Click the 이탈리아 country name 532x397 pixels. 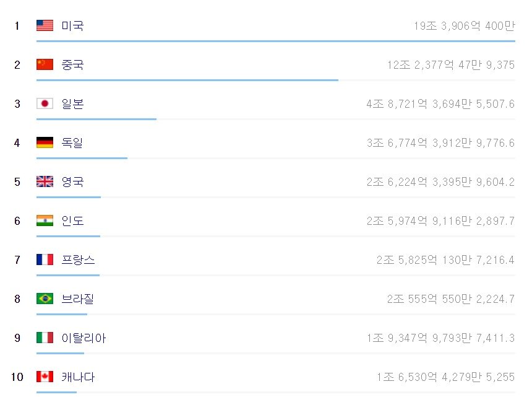[x=84, y=338]
